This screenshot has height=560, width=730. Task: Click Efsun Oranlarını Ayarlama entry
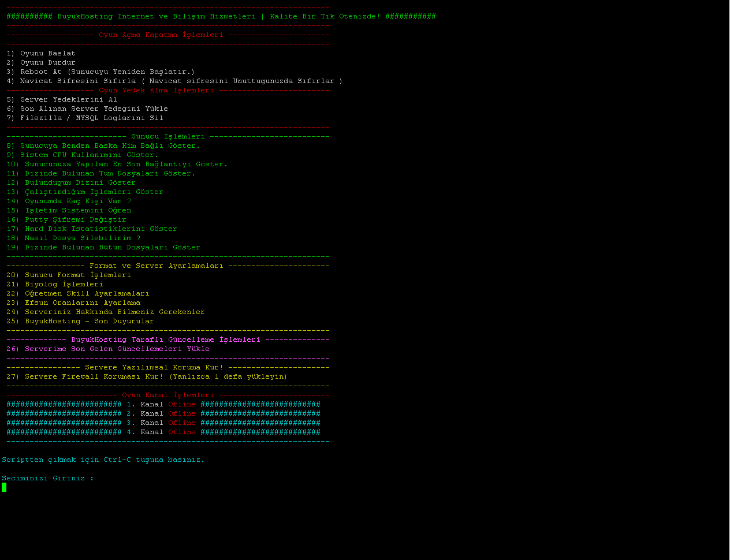click(73, 303)
